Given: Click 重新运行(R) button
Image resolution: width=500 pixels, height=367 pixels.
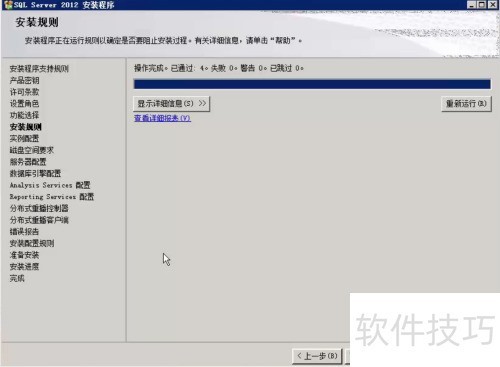Looking at the screenshot, I should click(x=466, y=104).
